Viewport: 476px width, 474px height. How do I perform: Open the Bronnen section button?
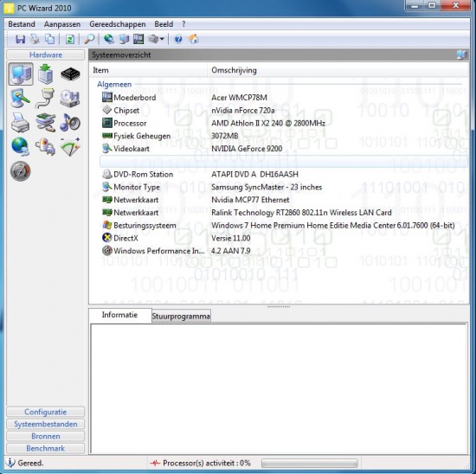pos(45,436)
